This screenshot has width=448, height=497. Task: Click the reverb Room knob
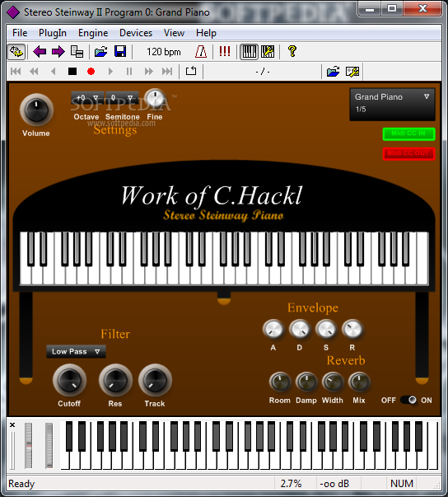pyautogui.click(x=280, y=382)
